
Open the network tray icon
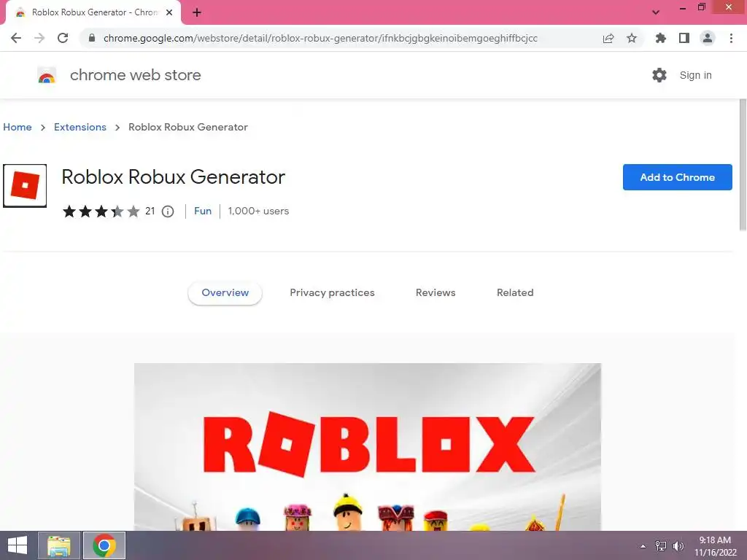tap(661, 546)
